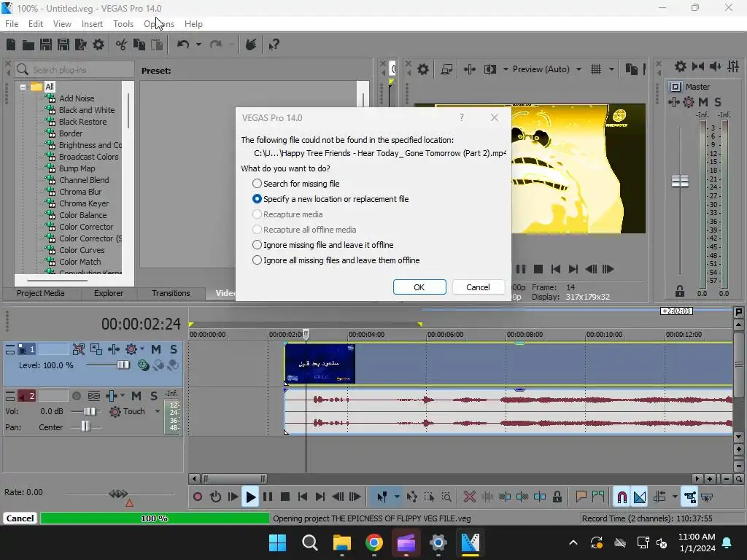Pause the video preview playback
Image resolution: width=747 pixels, height=560 pixels.
pyautogui.click(x=521, y=269)
